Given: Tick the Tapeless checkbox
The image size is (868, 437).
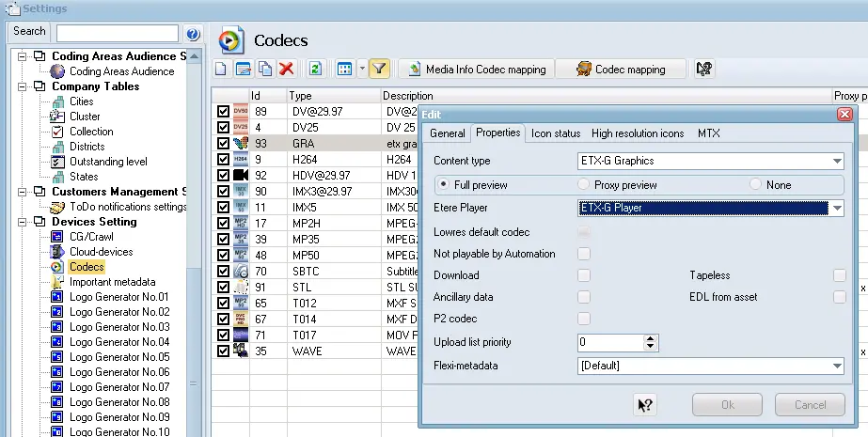Looking at the screenshot, I should pos(839,275).
